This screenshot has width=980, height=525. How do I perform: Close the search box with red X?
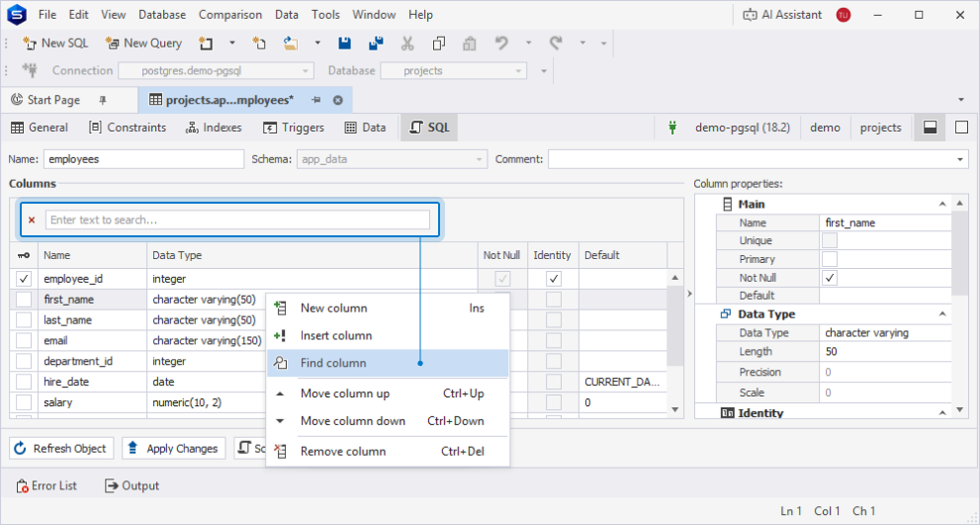coord(32,220)
